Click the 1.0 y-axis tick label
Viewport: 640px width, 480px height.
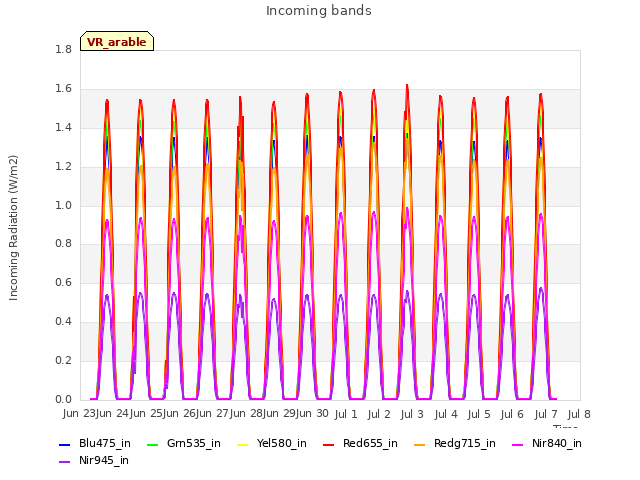click(x=63, y=205)
